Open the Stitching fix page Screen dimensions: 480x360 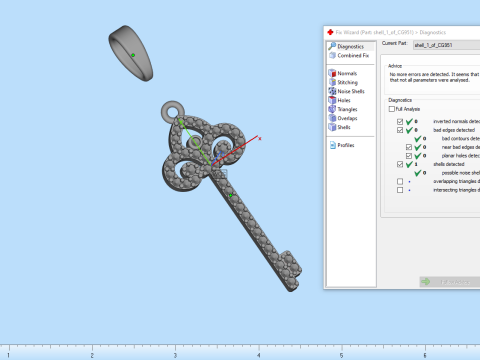tap(343, 82)
